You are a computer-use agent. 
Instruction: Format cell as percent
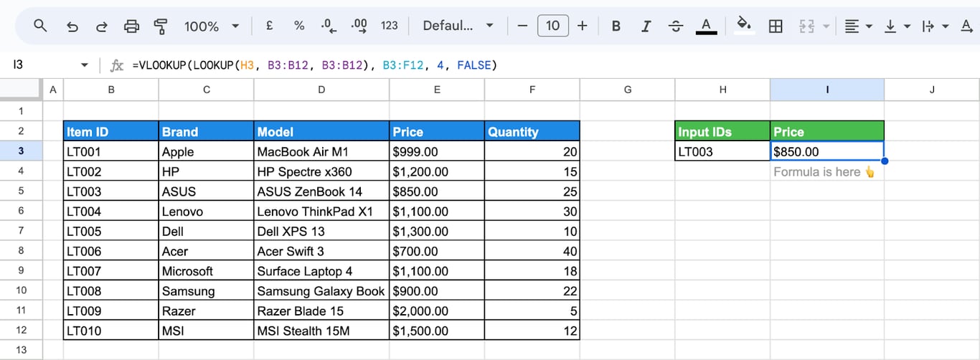pos(298,26)
